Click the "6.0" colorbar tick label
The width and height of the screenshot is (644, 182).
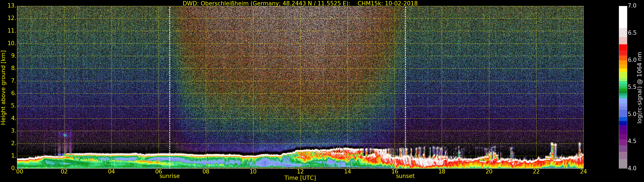(x=632, y=60)
